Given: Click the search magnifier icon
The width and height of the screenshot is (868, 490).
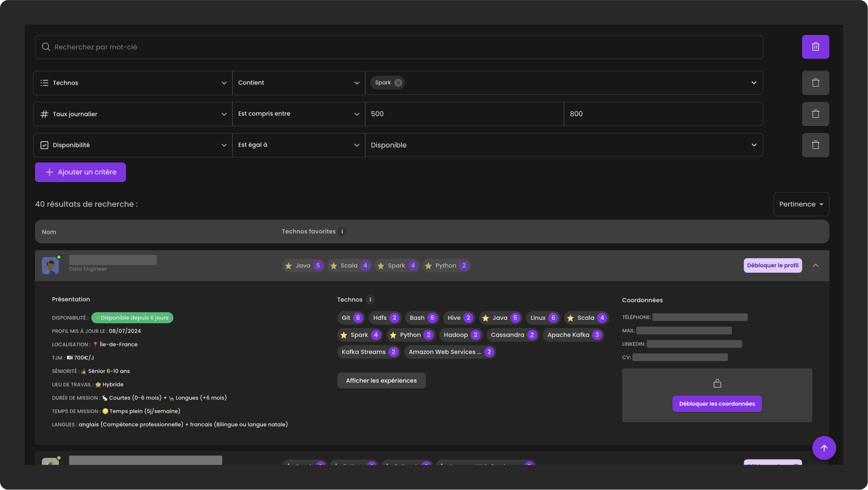Looking at the screenshot, I should (x=46, y=47).
